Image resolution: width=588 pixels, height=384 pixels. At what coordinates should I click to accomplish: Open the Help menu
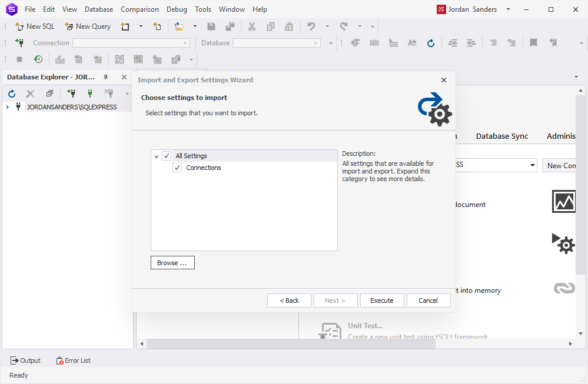click(x=260, y=9)
